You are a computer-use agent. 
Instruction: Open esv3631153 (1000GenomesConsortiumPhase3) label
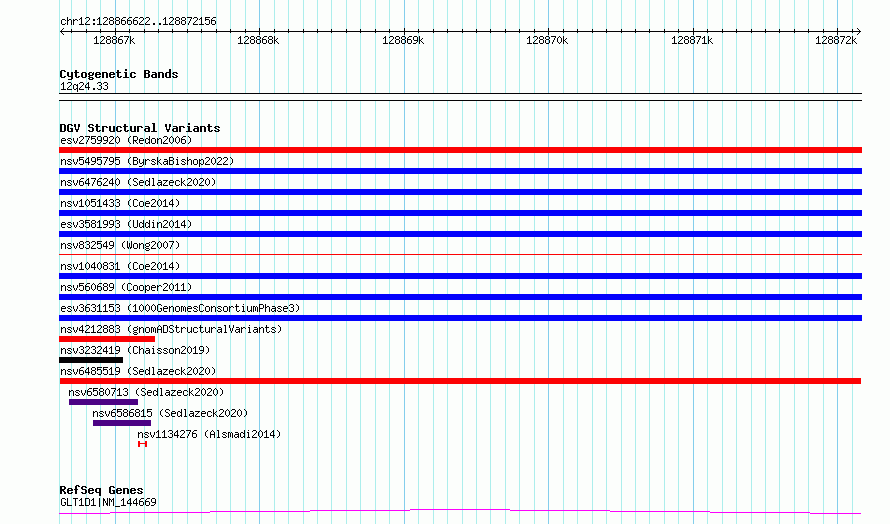click(180, 308)
